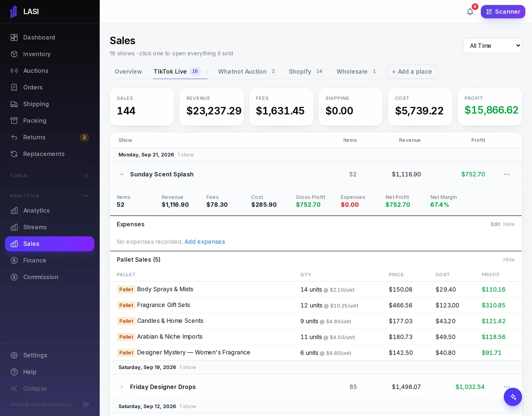Open the notifications bell
Image resolution: width=532 pixels, height=416 pixels.
click(470, 12)
